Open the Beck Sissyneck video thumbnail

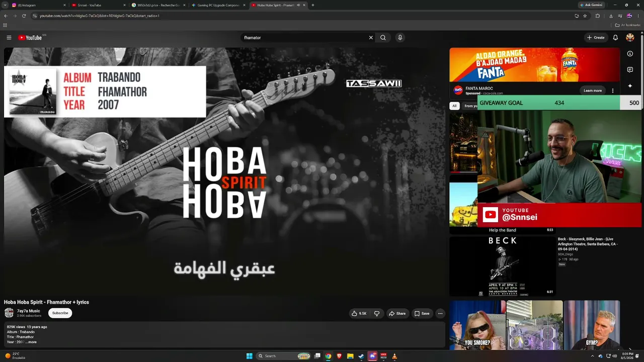tap(503, 266)
